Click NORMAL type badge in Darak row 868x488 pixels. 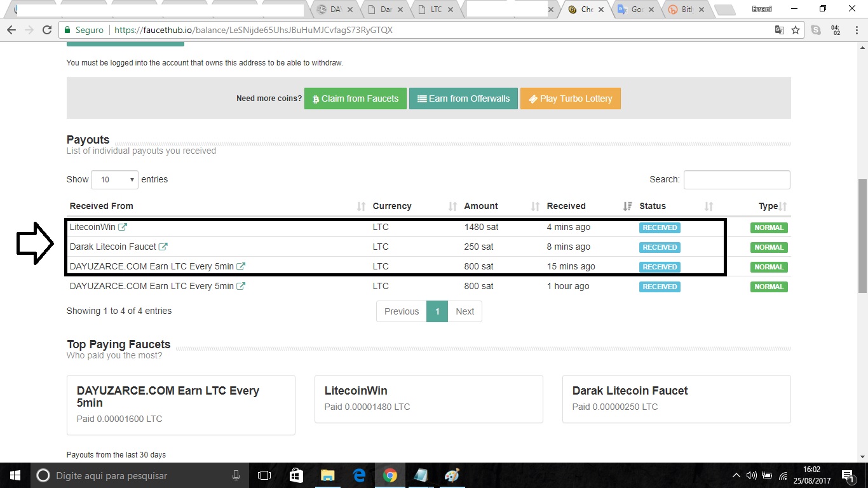pos(769,247)
